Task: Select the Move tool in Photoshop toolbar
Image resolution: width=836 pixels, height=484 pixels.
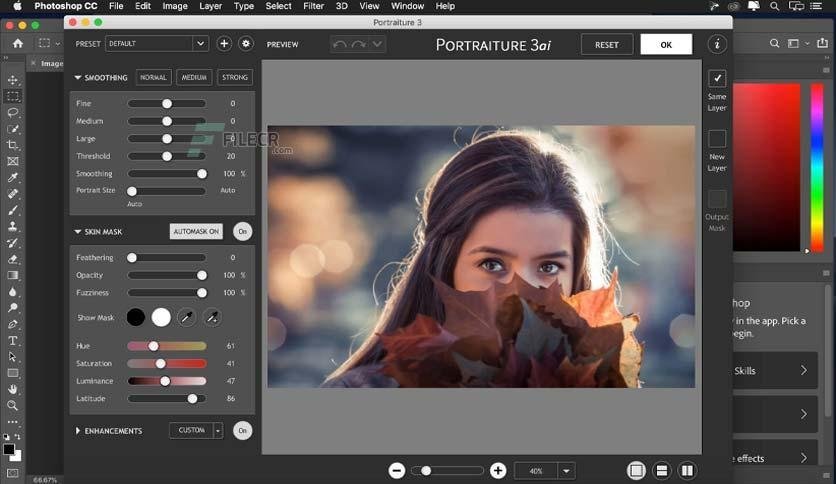Action: coord(13,80)
